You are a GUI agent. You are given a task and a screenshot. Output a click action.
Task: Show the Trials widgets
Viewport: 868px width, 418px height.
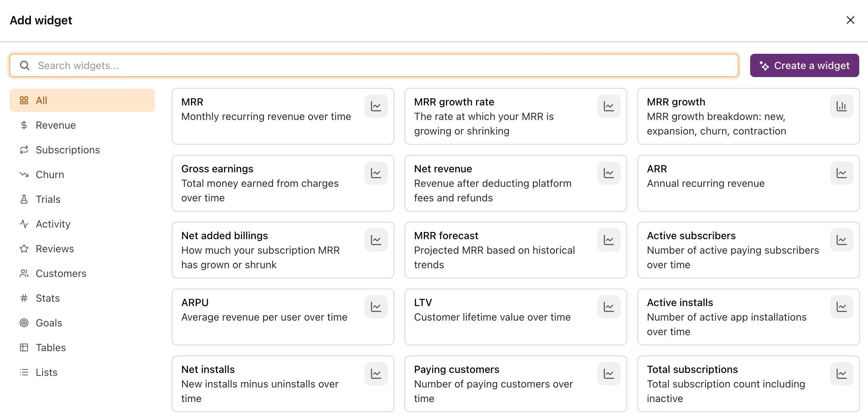[48, 199]
